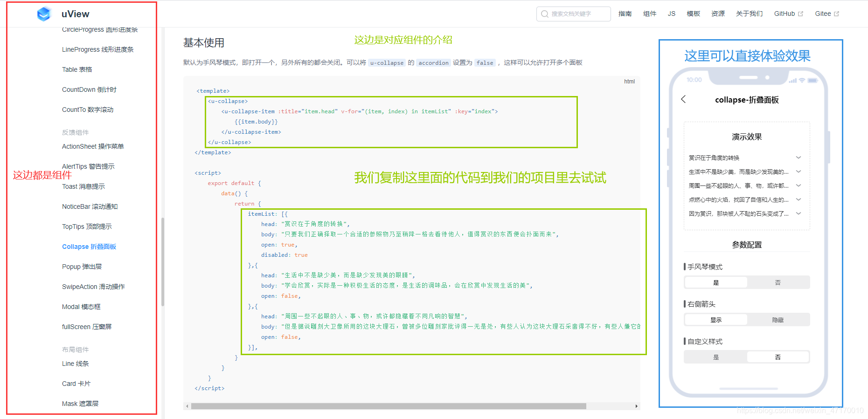Viewport: 868px width, 419px height.
Task: Click the uView site title
Action: 76,14
